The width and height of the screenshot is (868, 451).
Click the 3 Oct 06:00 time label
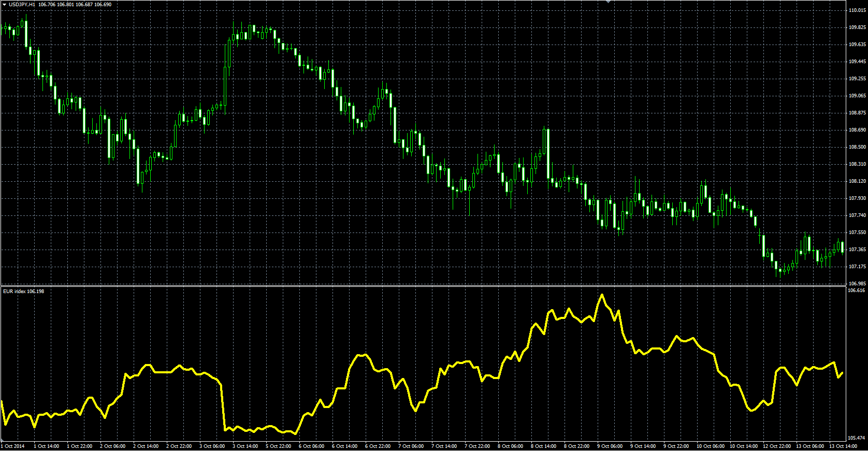click(212, 446)
